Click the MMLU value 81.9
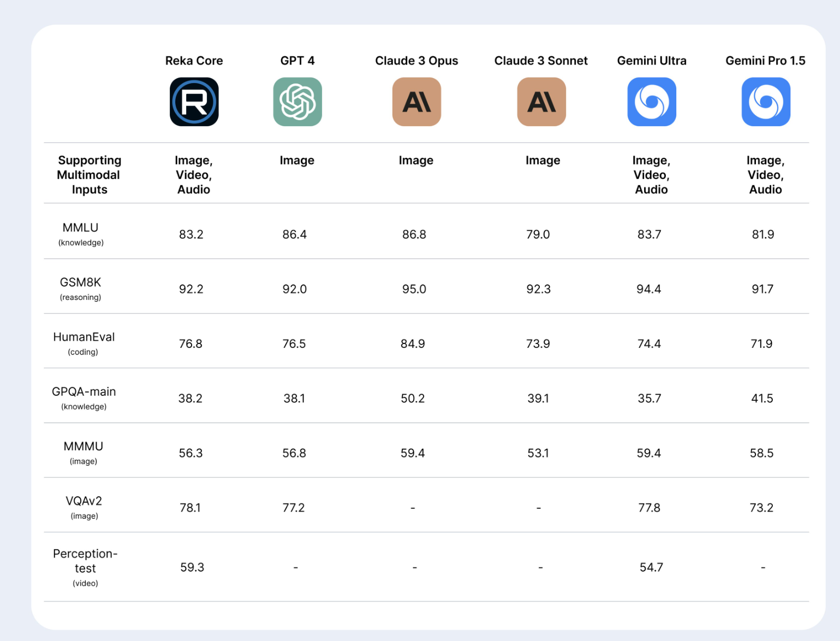The image size is (840, 641). tap(763, 234)
